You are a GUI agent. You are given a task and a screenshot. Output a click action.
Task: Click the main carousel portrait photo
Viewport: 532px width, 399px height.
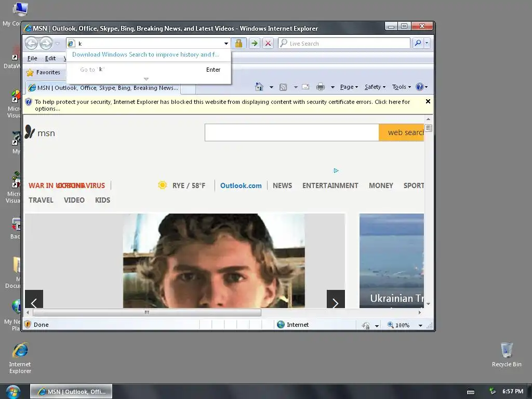tap(214, 261)
